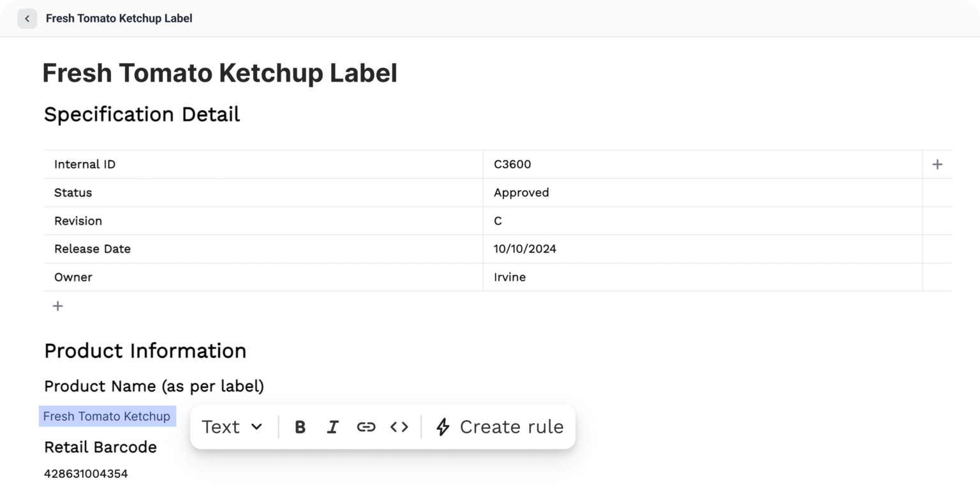Click the Product Information heading
The image size is (980, 499).
tap(145, 351)
